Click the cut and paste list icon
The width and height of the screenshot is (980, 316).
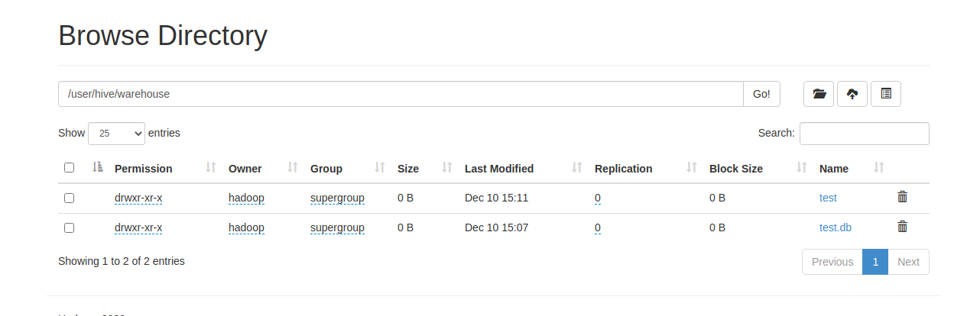[886, 94]
